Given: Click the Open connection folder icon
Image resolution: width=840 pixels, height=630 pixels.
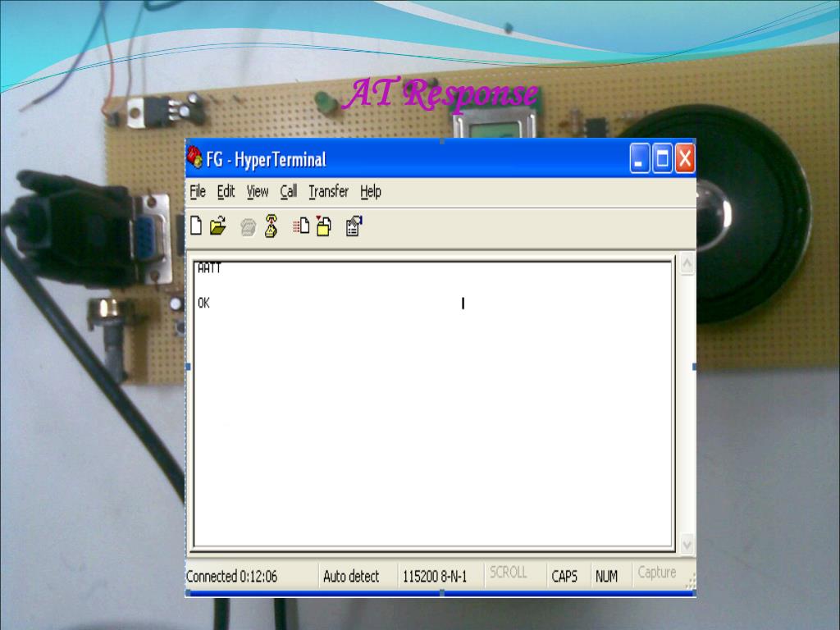Looking at the screenshot, I should point(218,226).
